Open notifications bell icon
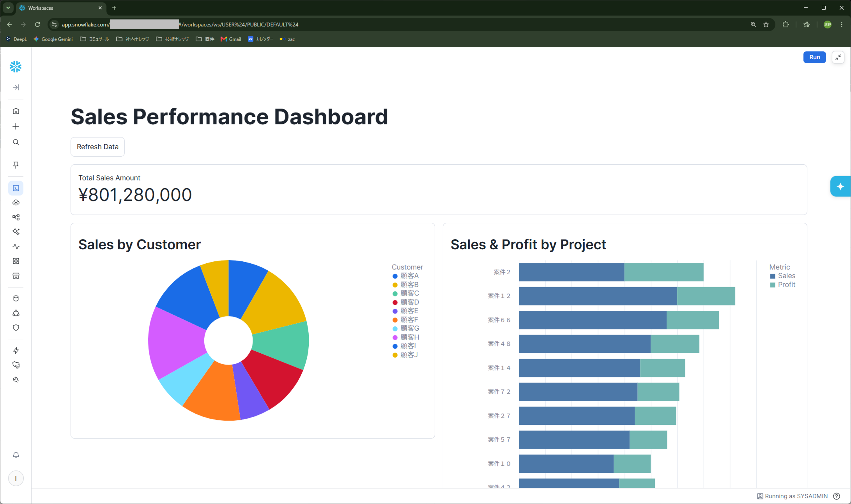 16,455
